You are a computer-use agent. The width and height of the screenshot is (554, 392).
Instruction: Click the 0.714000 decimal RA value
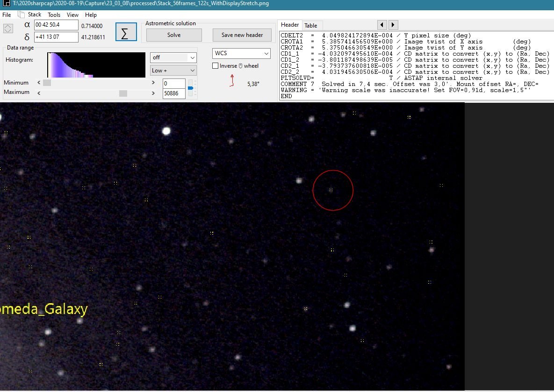[92, 26]
